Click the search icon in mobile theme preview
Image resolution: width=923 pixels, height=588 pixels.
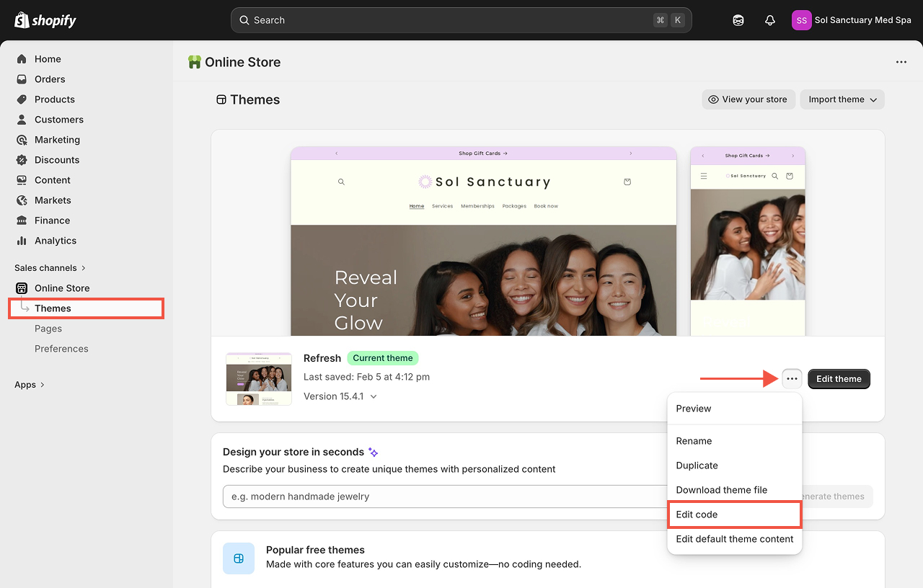pos(775,176)
